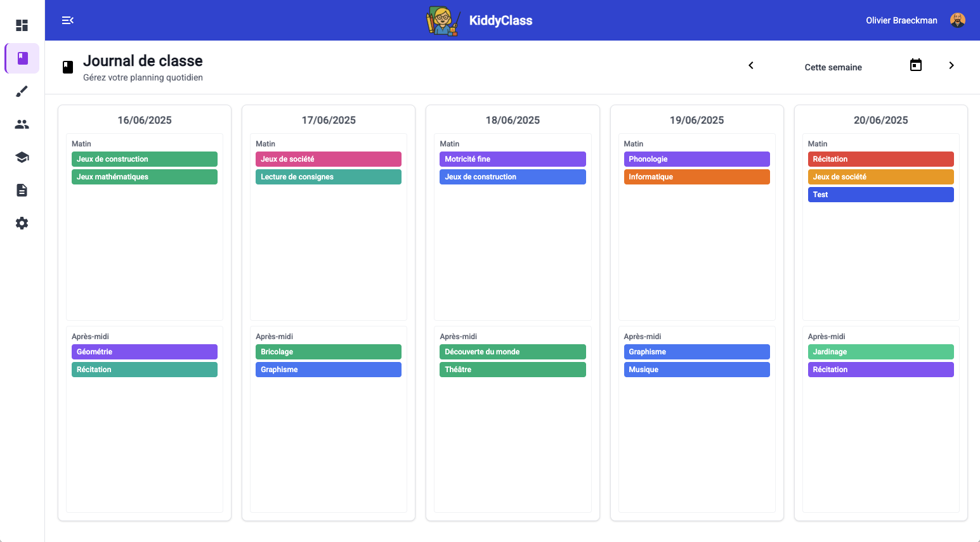The width and height of the screenshot is (980, 542).
Task: Click 'Gérez votre planning quotidien' subtitle
Action: [x=143, y=77]
